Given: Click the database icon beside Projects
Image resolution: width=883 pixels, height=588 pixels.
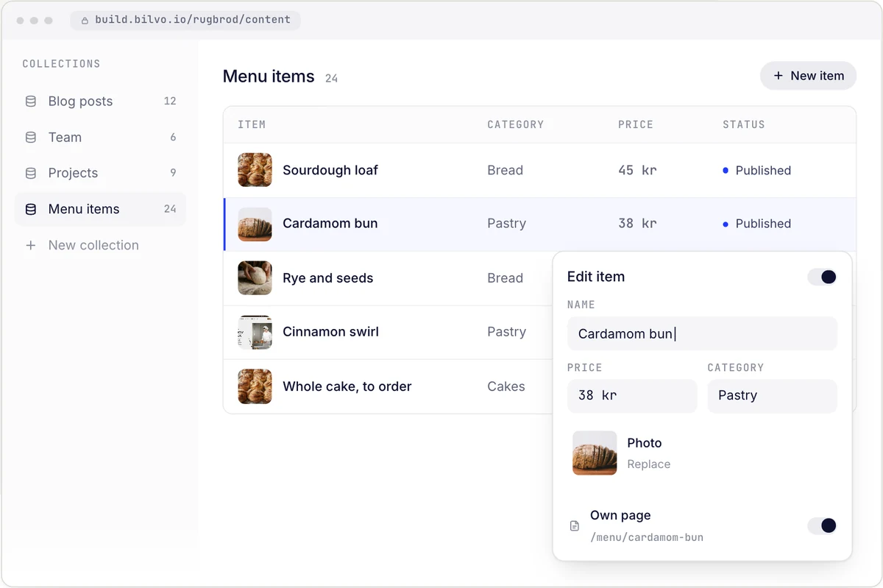Looking at the screenshot, I should click(x=31, y=174).
